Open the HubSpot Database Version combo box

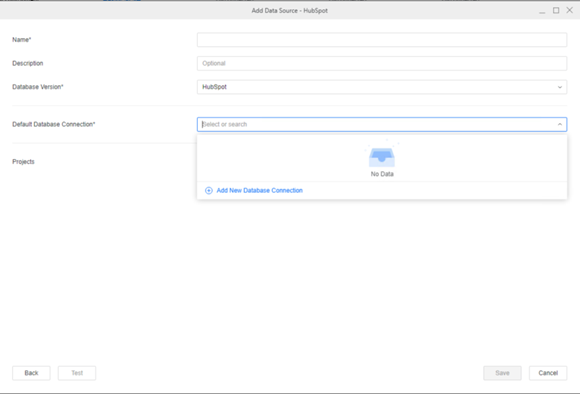point(382,87)
